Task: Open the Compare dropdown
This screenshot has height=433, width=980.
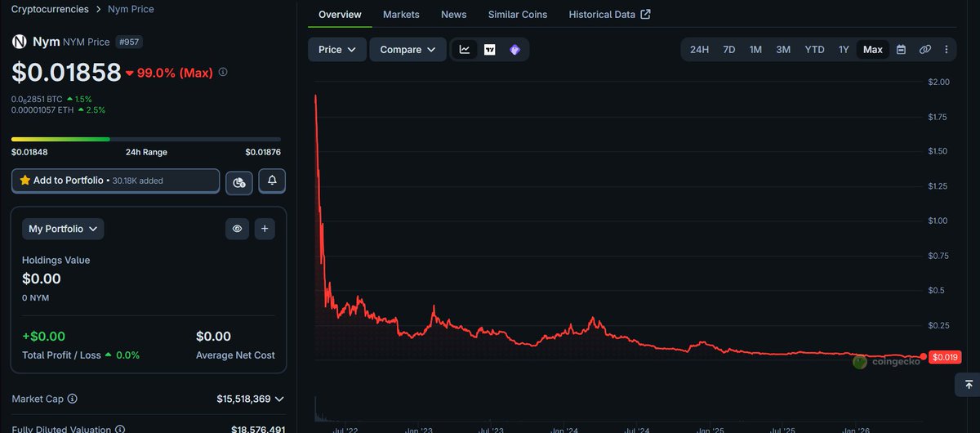Action: pos(408,50)
